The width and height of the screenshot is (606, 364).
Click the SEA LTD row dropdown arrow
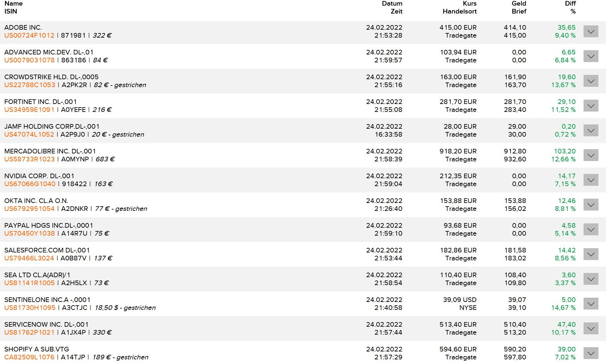[x=590, y=279]
